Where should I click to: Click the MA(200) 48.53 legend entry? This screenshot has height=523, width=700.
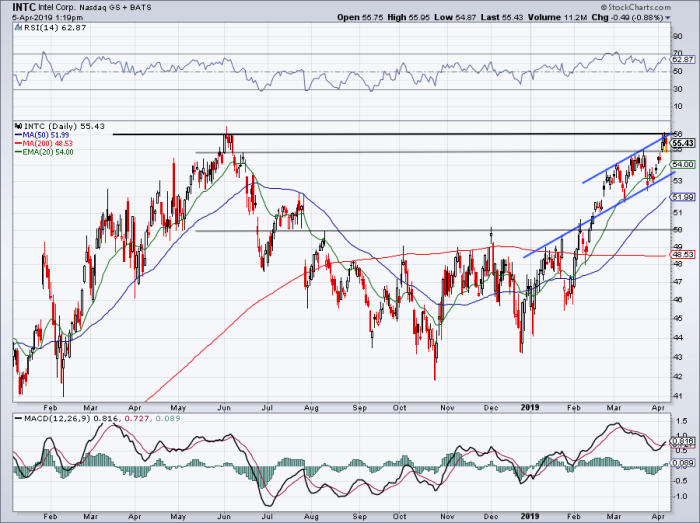tap(44, 143)
